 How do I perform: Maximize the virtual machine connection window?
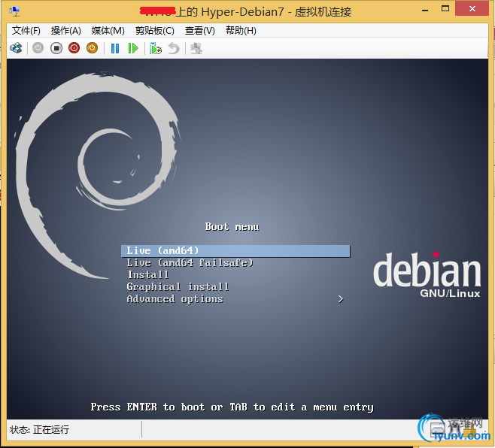(x=445, y=9)
